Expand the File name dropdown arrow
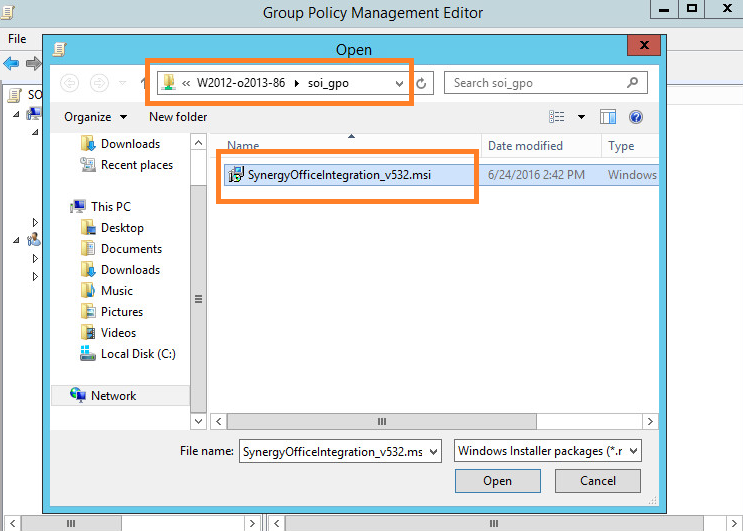 [433, 451]
